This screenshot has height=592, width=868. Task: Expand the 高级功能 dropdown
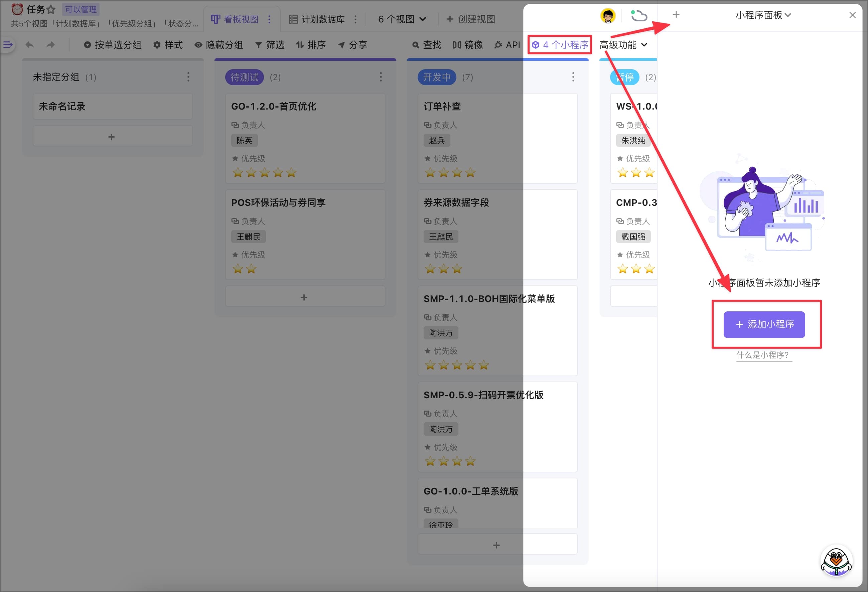[623, 45]
